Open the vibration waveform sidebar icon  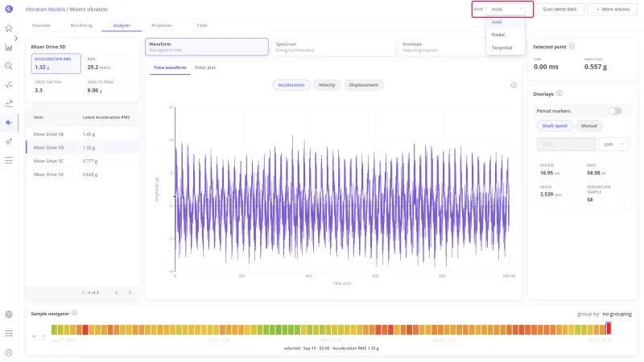point(9,122)
